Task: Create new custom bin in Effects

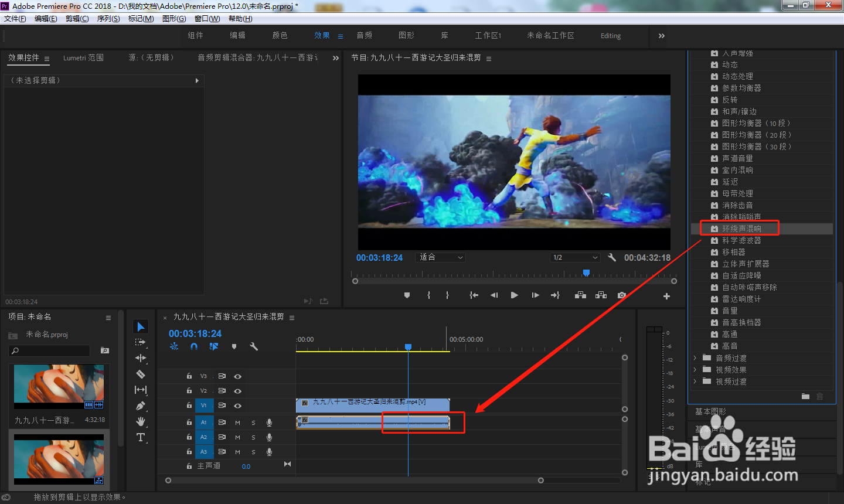Action: (x=805, y=397)
